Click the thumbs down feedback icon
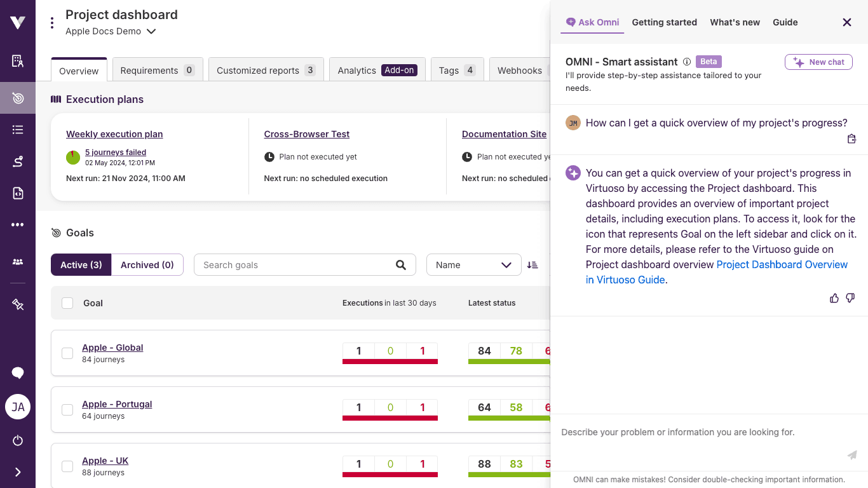The height and width of the screenshot is (488, 868). click(850, 298)
